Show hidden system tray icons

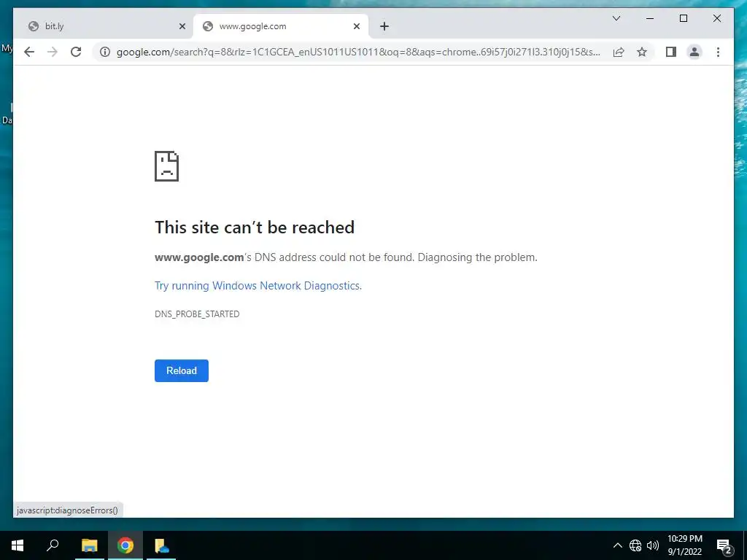click(617, 545)
